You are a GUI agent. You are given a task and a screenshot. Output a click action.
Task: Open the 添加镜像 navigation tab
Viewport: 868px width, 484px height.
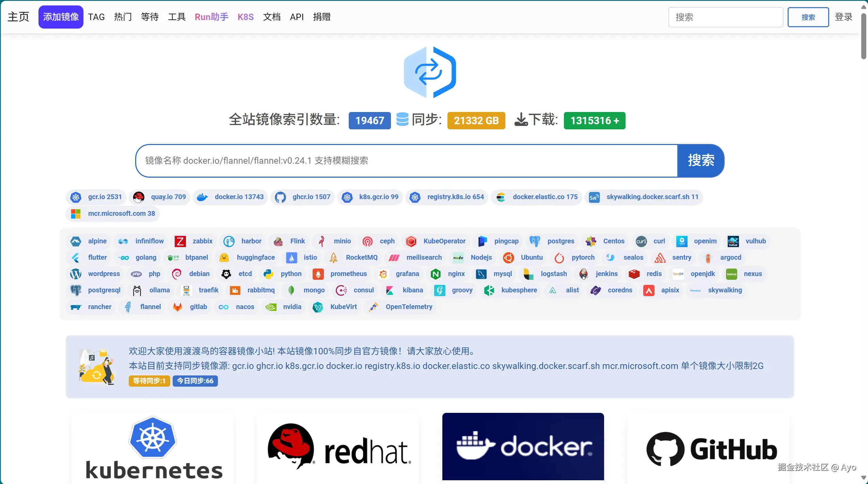point(61,17)
